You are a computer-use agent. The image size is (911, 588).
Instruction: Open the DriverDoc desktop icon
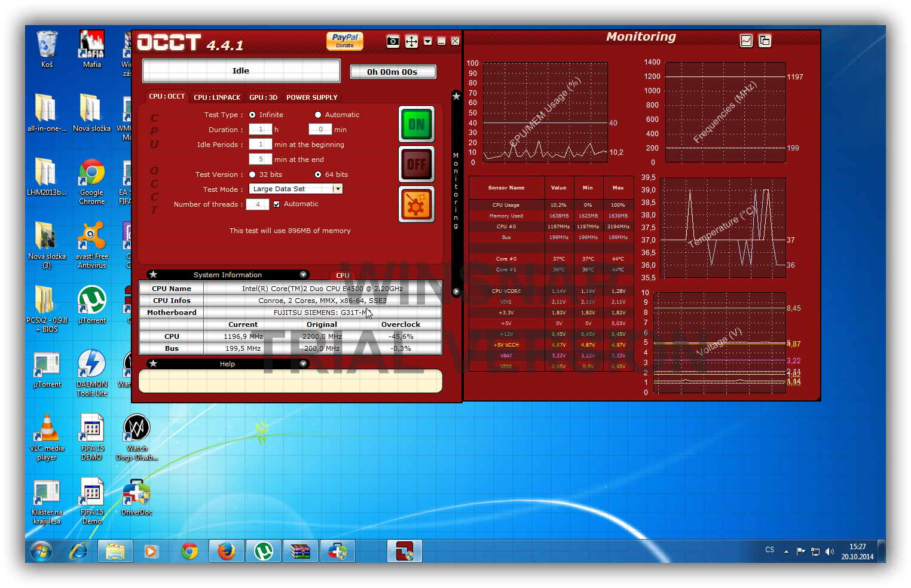tap(137, 497)
